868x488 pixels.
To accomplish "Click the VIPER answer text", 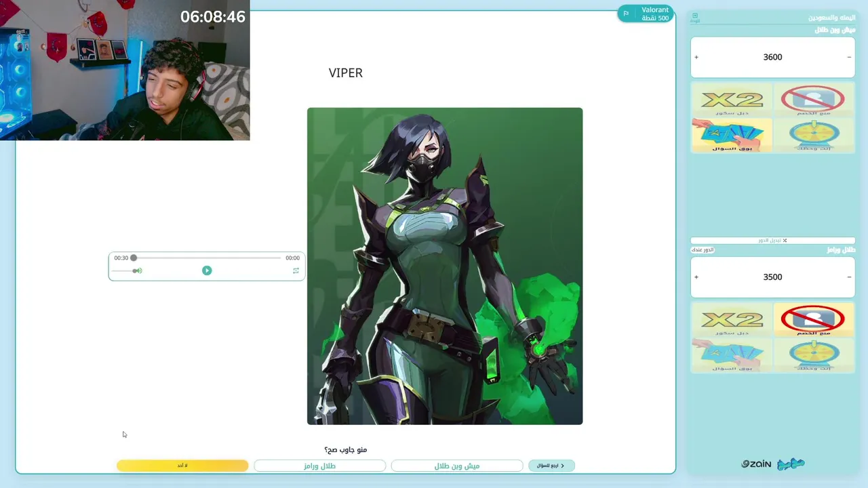I will click(346, 73).
